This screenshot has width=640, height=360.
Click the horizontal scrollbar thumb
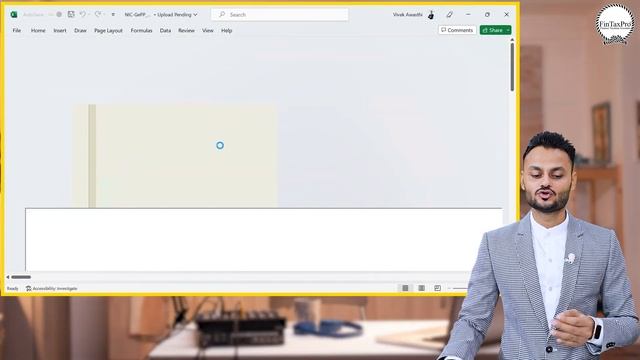[x=21, y=277]
